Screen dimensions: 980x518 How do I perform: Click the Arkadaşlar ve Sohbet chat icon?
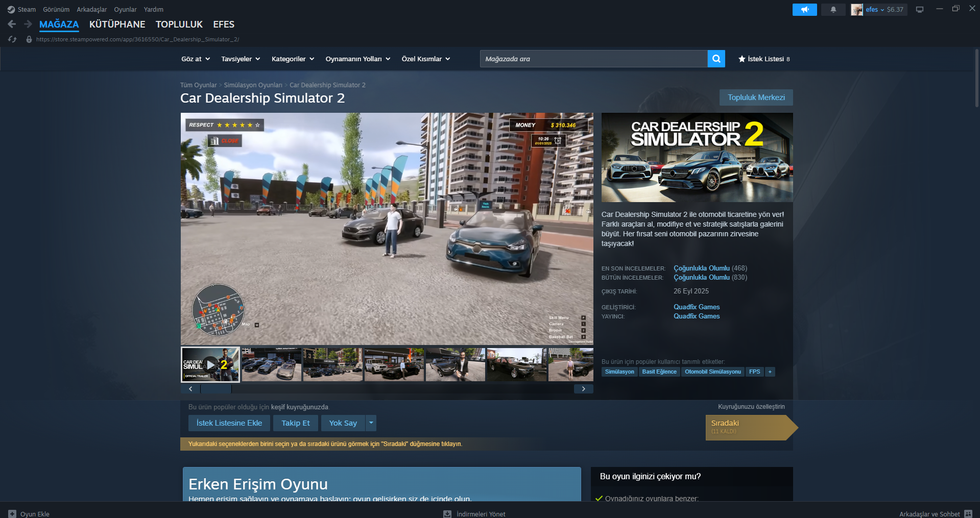(968, 514)
